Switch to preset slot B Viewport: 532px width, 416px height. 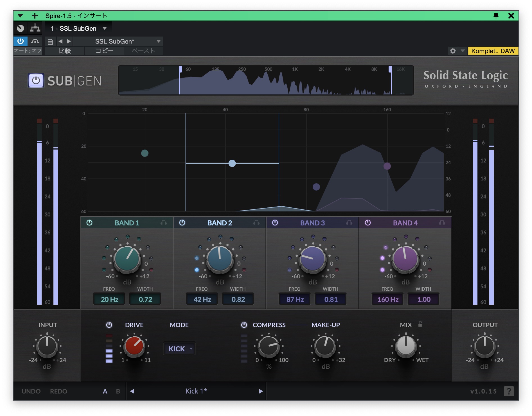[118, 391]
